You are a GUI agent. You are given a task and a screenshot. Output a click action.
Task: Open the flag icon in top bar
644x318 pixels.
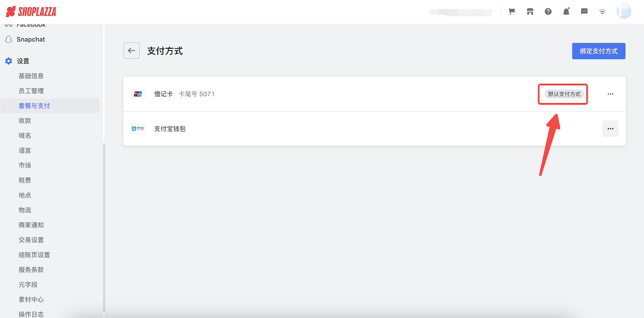click(x=512, y=12)
